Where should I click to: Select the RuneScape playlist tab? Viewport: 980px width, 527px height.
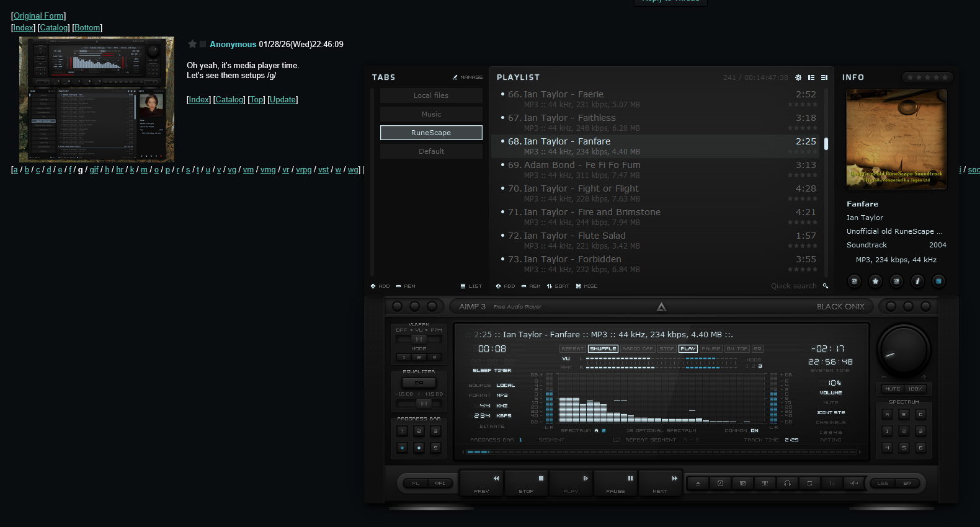(x=431, y=133)
